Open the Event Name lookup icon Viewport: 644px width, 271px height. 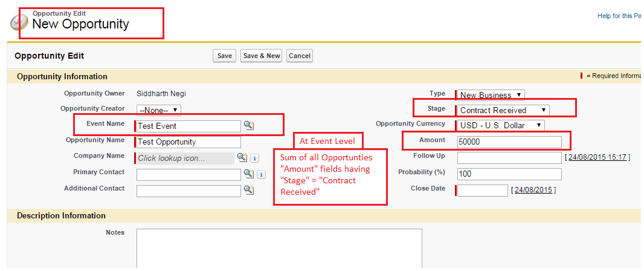coord(248,125)
